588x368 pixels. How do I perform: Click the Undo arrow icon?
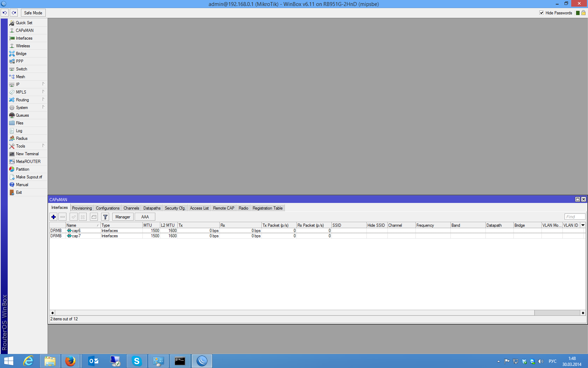click(x=5, y=13)
